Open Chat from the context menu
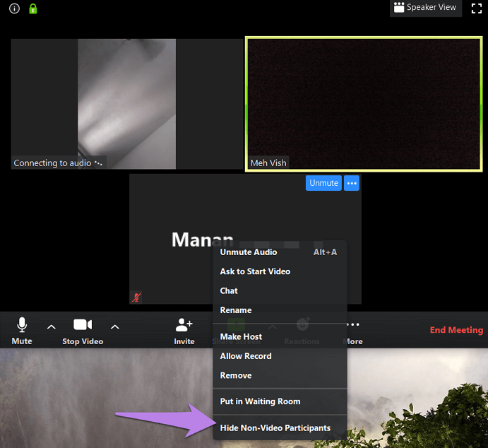The height and width of the screenshot is (448, 488). coord(280,291)
